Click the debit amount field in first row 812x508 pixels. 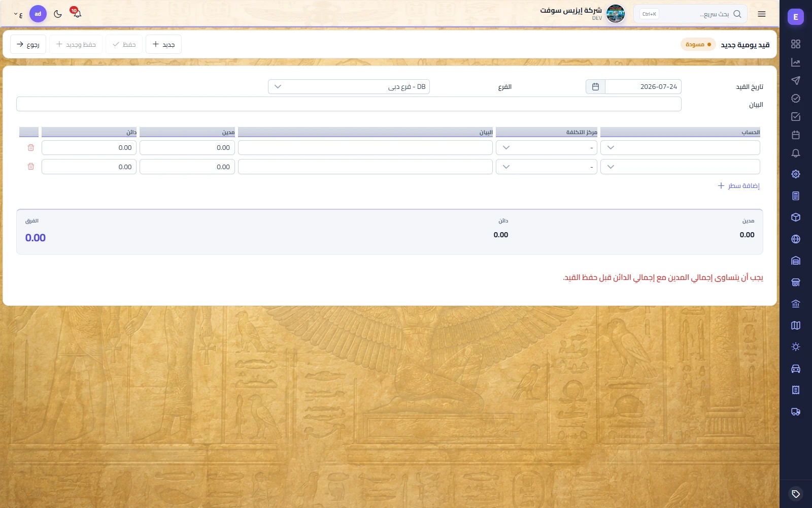click(x=187, y=147)
